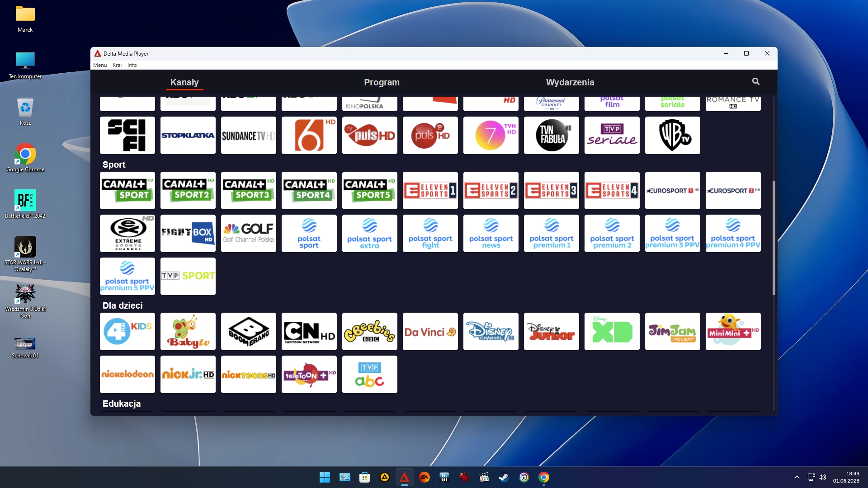Switch to the Wydarzenia tab

tap(570, 82)
